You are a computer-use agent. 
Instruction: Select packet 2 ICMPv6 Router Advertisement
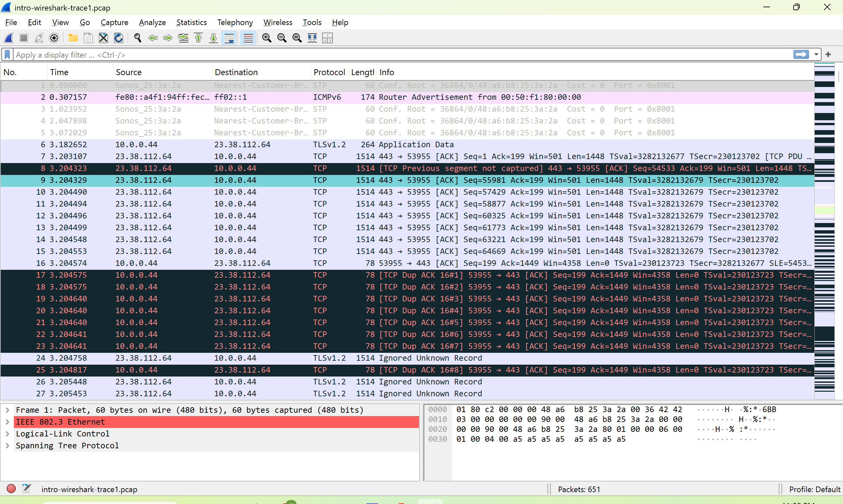click(x=407, y=97)
